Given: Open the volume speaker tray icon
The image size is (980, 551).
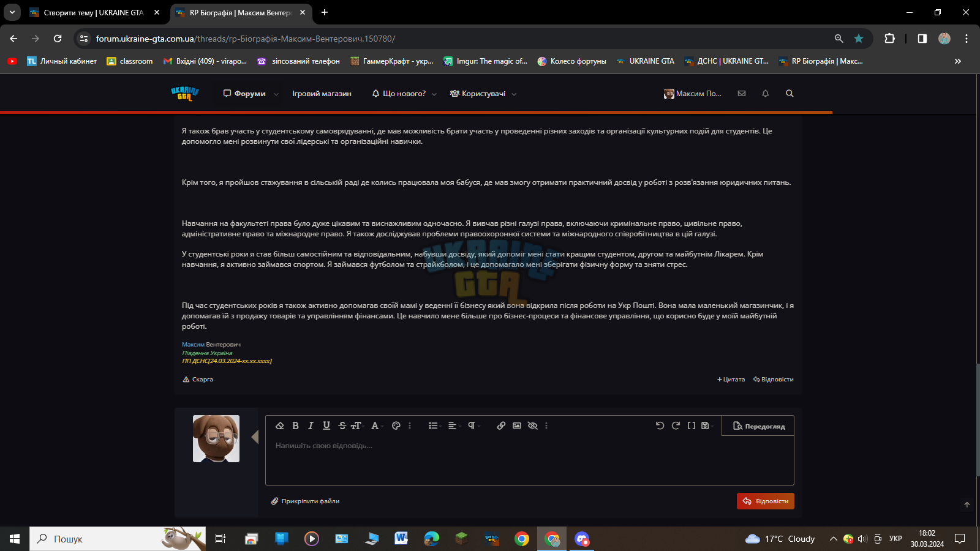Looking at the screenshot, I should [862, 539].
